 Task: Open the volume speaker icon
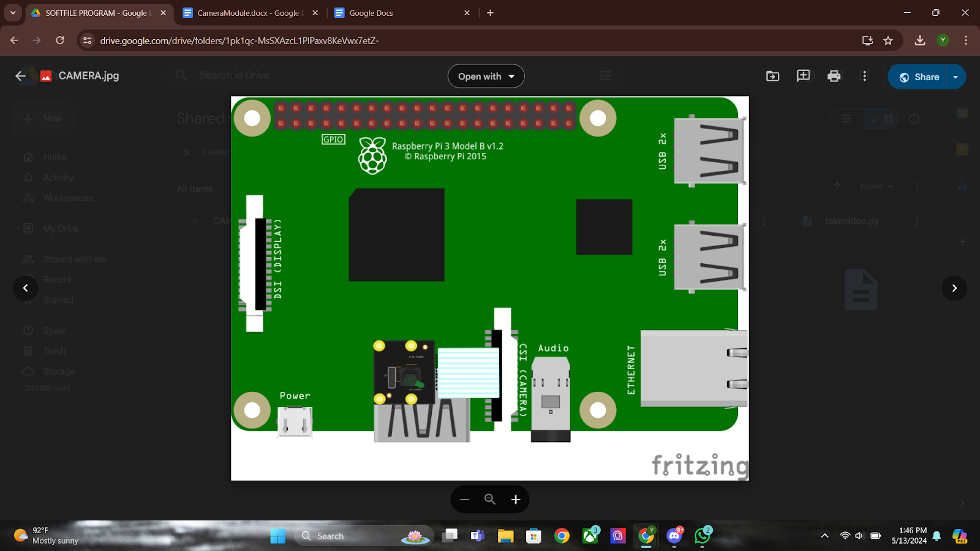(x=859, y=536)
